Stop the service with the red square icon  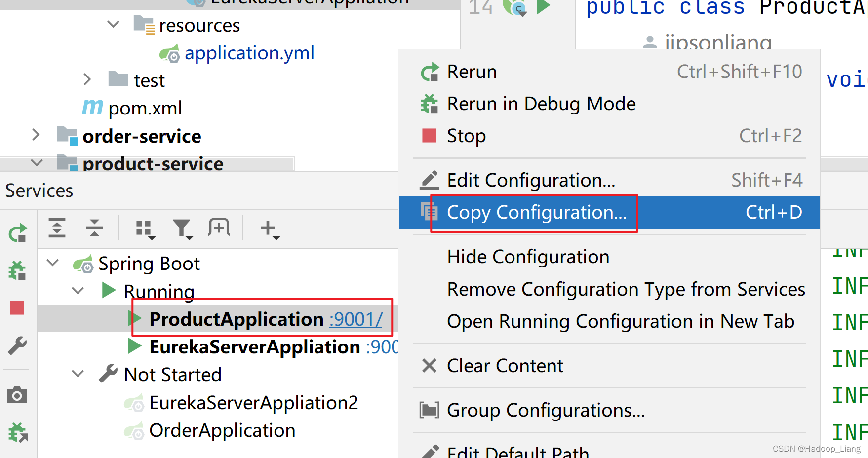[x=17, y=307]
